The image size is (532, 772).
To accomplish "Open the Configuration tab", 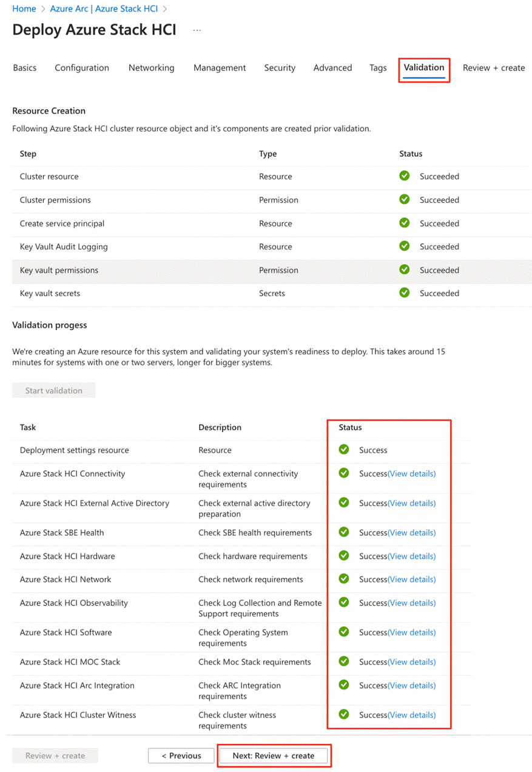I will tap(82, 68).
